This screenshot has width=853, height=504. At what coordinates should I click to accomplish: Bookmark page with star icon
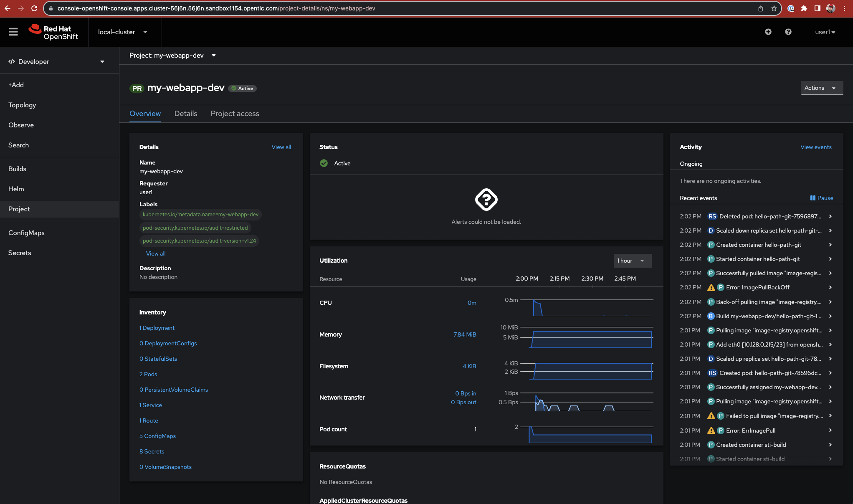pyautogui.click(x=774, y=8)
